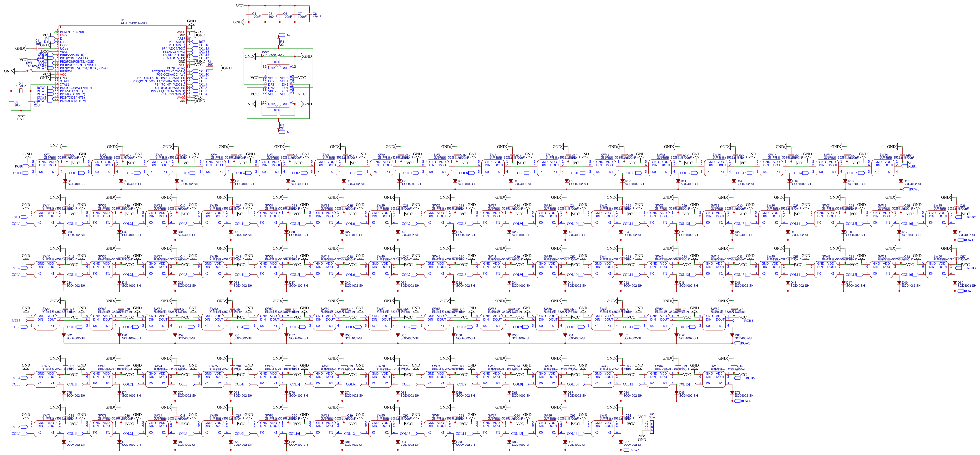
Task: Click the U2 3pin connector
Action: [652, 426]
